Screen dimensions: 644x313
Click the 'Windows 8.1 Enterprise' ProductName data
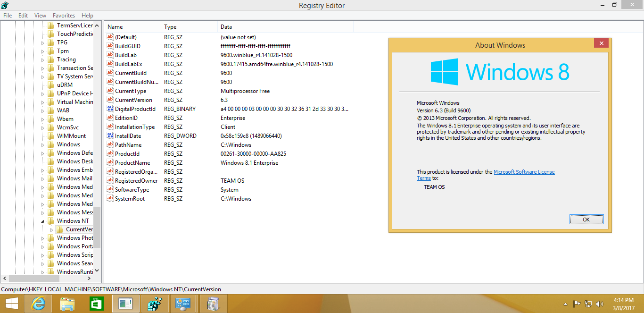tap(249, 163)
